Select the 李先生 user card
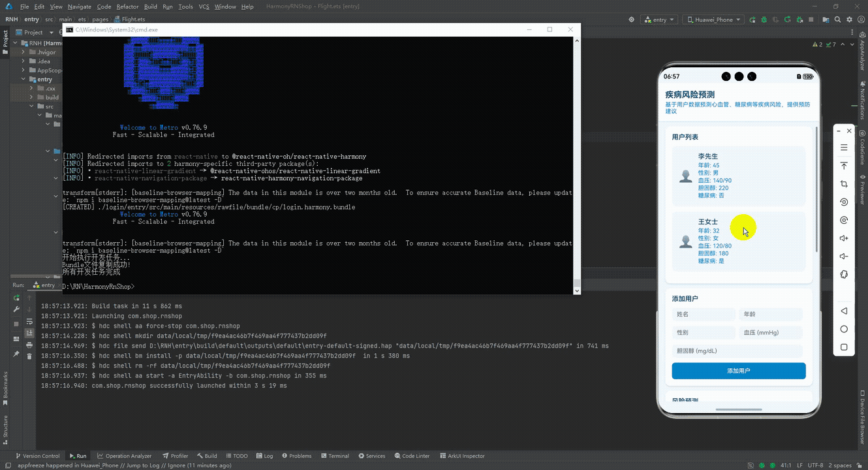The height and width of the screenshot is (470, 868). click(x=739, y=176)
